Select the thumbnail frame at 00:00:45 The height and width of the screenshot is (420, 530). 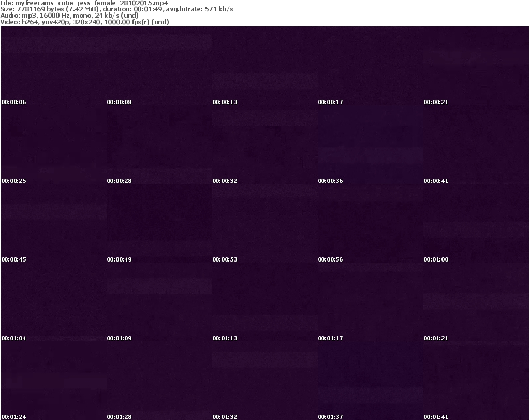(54, 224)
